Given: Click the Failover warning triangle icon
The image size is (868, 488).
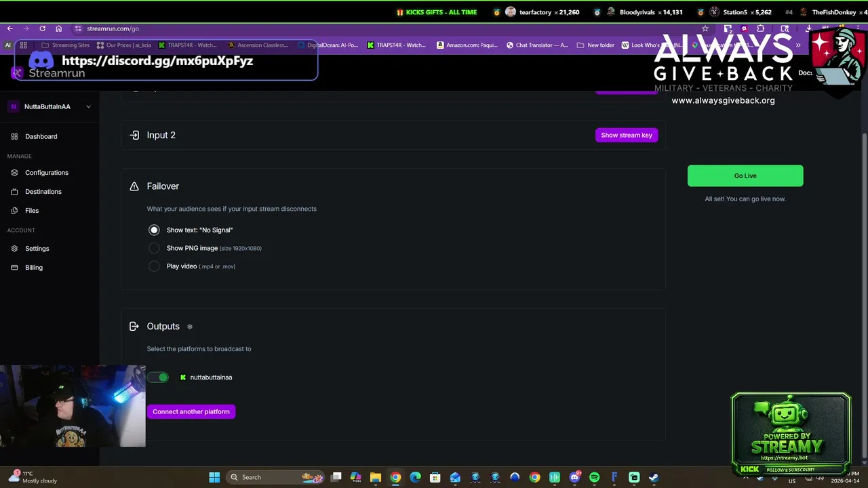Looking at the screenshot, I should pyautogui.click(x=134, y=186).
